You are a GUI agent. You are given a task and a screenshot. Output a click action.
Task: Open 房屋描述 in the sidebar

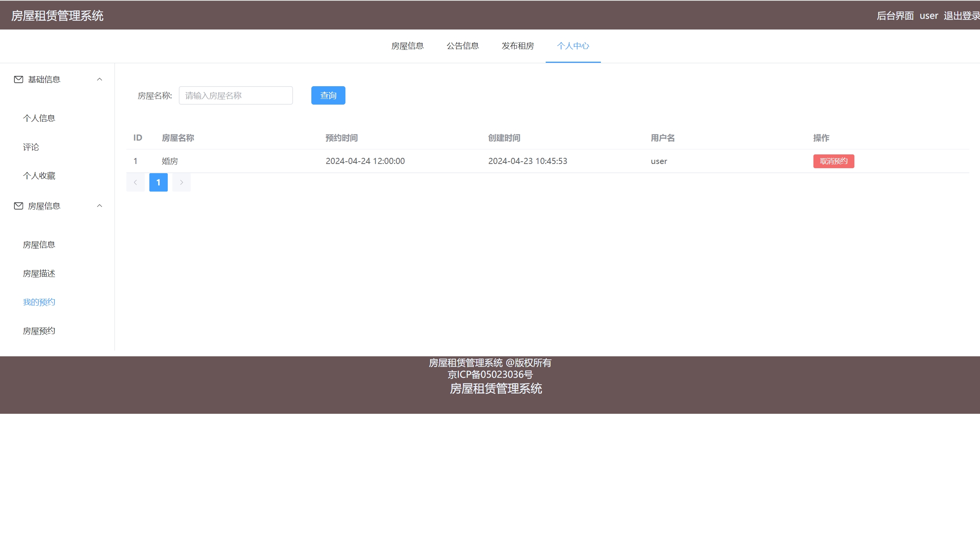tap(39, 274)
